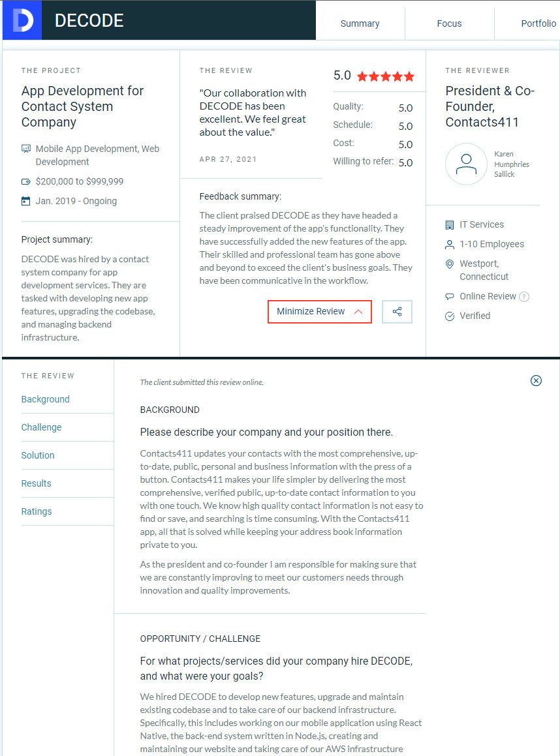Click the Verified checkmark icon
Viewport: 560px width, 756px height.
450,316
